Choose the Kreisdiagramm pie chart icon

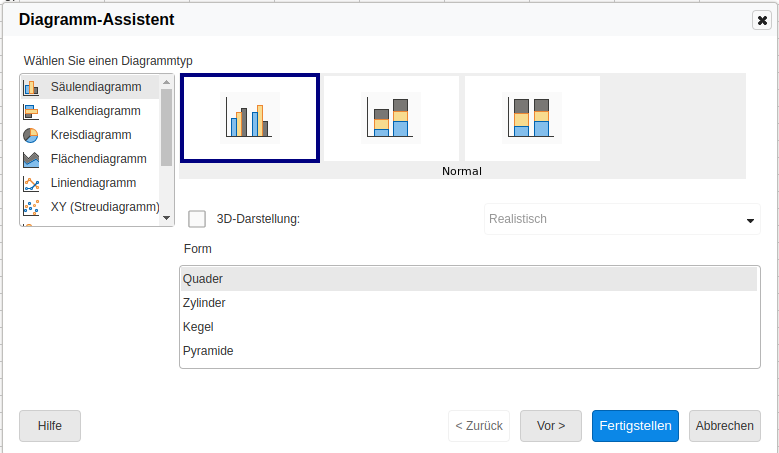[31, 135]
